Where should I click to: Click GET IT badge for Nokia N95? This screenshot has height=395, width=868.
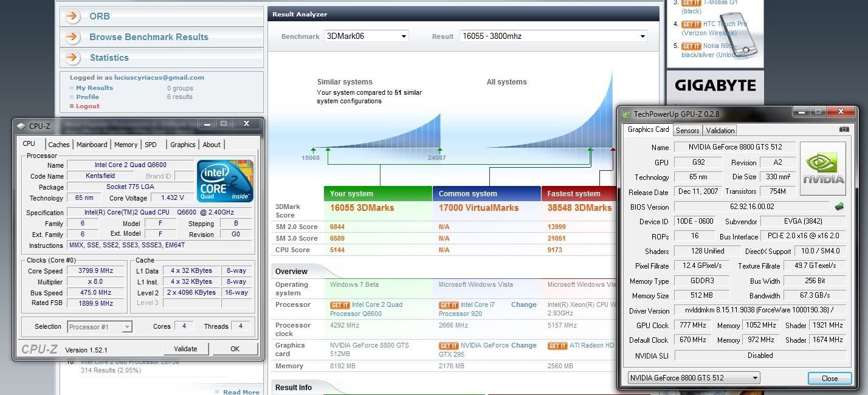691,46
